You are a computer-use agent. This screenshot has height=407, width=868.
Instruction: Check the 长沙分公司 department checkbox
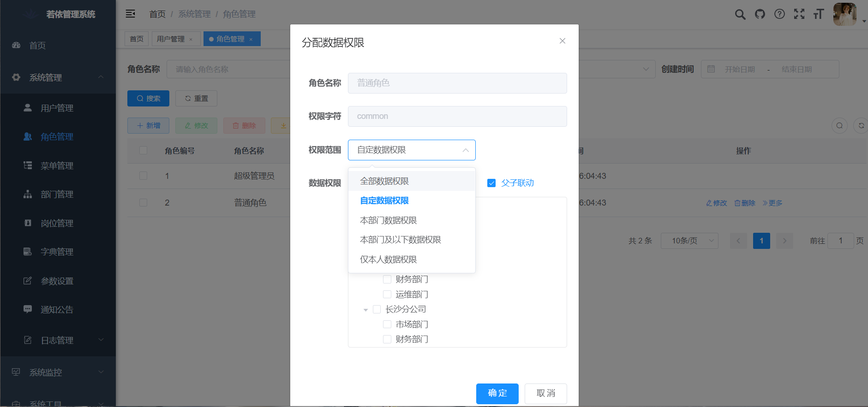coord(377,309)
